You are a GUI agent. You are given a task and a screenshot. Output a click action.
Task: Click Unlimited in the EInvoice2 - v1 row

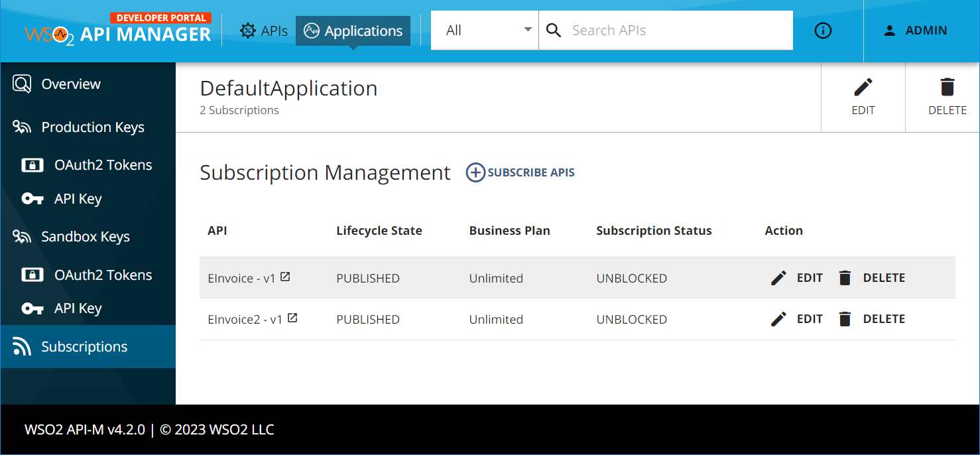[496, 320]
